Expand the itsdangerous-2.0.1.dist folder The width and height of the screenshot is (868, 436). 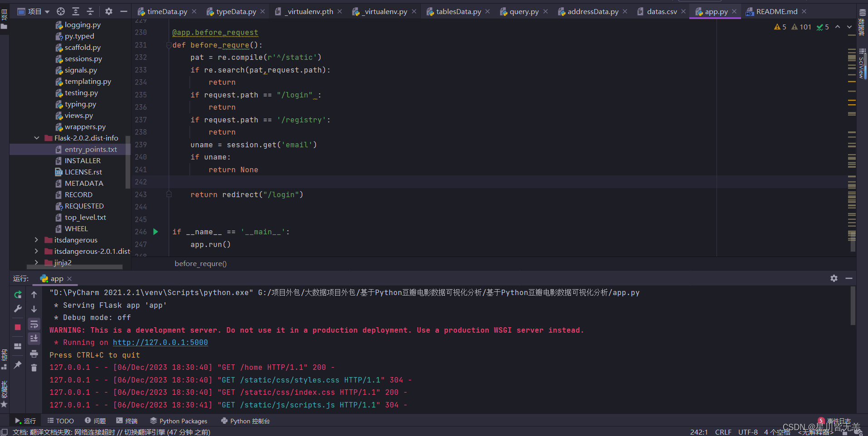(x=37, y=251)
